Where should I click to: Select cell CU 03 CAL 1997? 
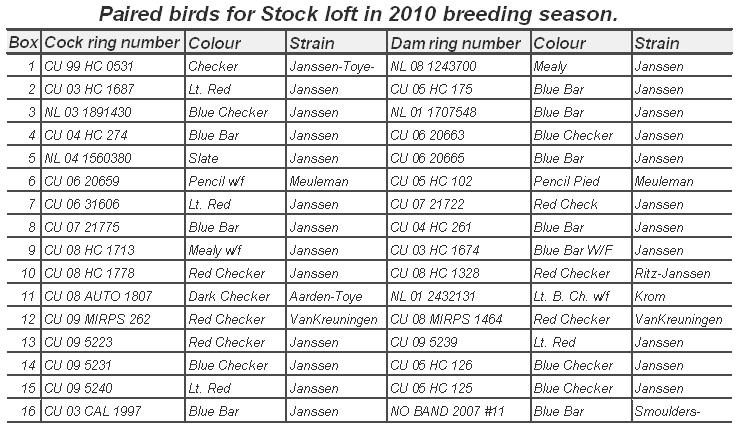[x=112, y=411]
